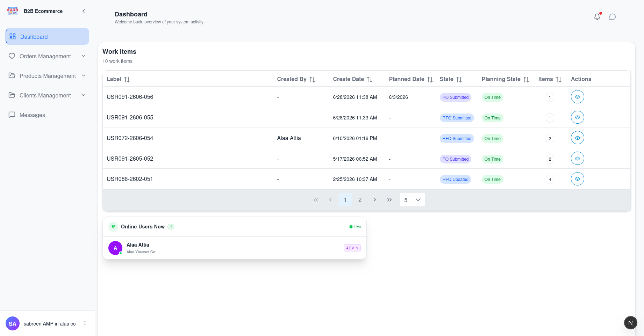The width and height of the screenshot is (644, 336).
Task: Click items count 4 badge
Action: pyautogui.click(x=550, y=180)
